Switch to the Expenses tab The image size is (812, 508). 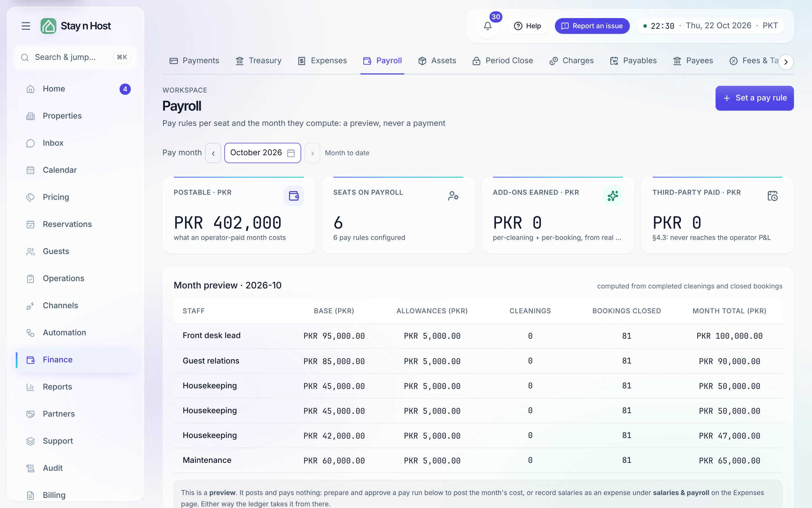pos(322,61)
